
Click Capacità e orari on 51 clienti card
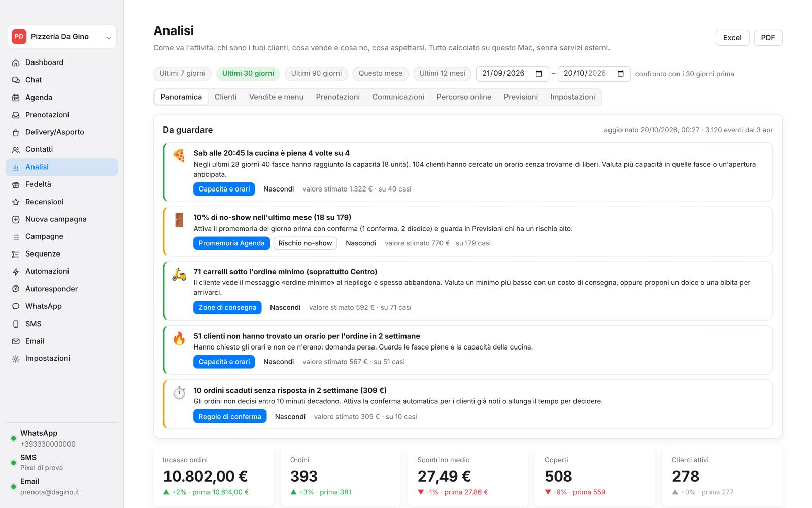pyautogui.click(x=224, y=362)
